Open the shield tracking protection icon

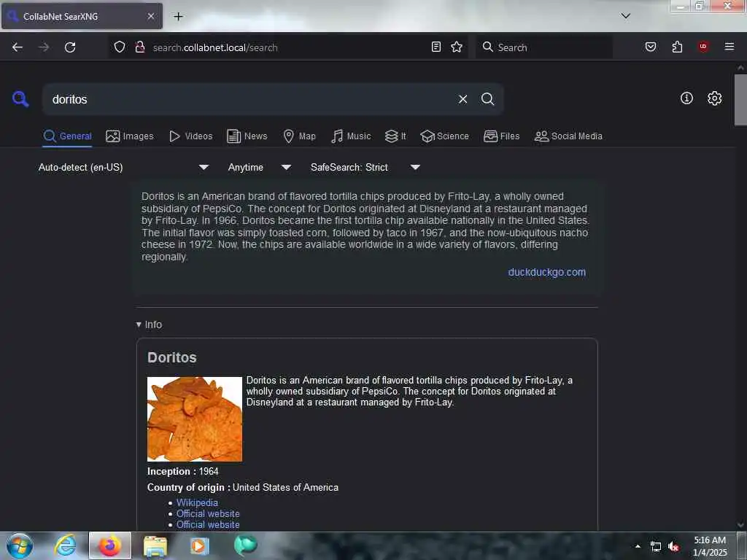(120, 47)
